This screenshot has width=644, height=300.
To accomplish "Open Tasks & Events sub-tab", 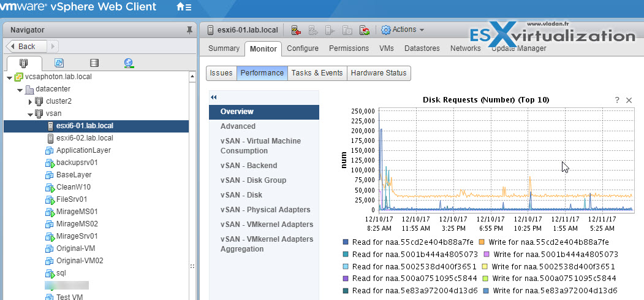I will [x=317, y=73].
